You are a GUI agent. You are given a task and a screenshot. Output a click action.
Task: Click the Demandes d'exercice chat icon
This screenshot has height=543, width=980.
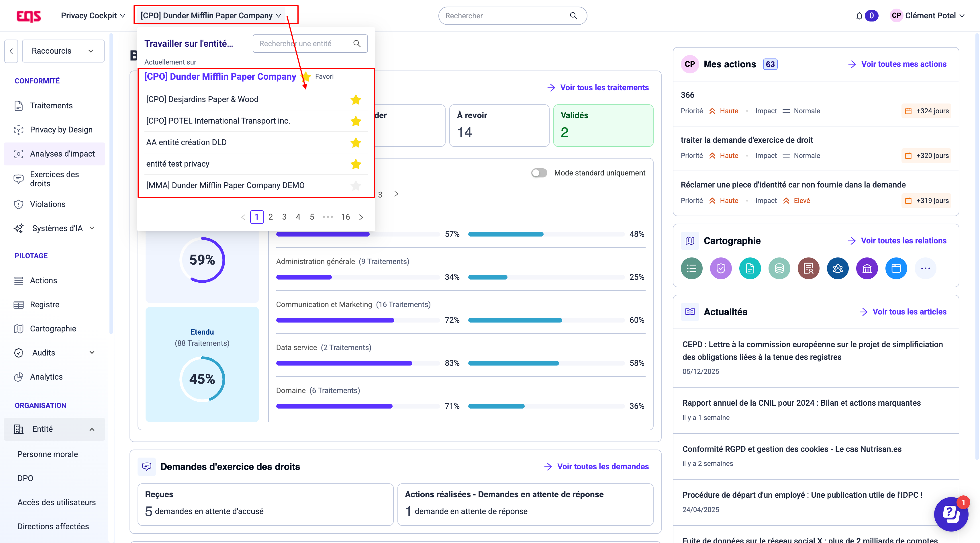click(147, 466)
